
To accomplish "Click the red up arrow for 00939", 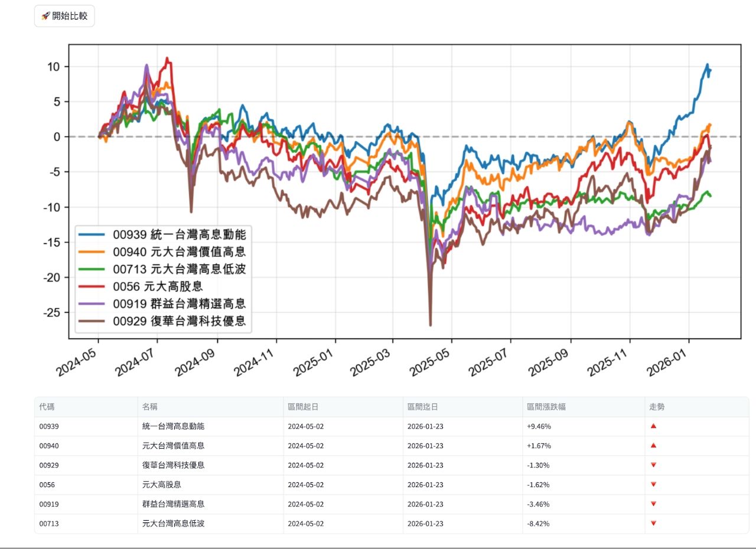I will point(653,426).
